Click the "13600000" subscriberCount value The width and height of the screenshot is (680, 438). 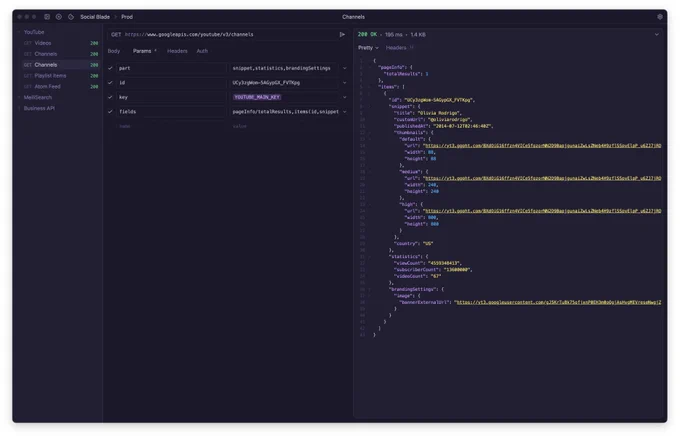point(457,270)
